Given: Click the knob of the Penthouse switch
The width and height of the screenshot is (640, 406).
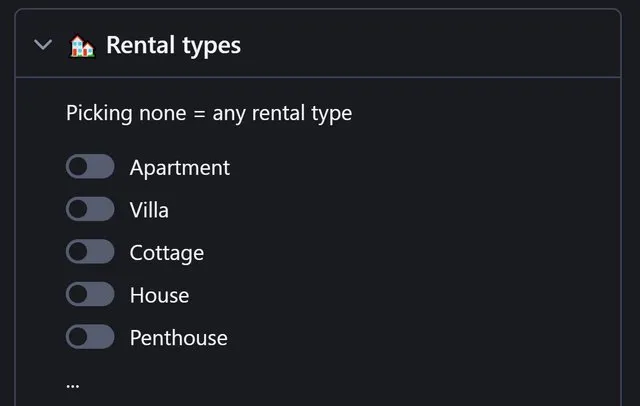Looking at the screenshot, I should (78, 337).
